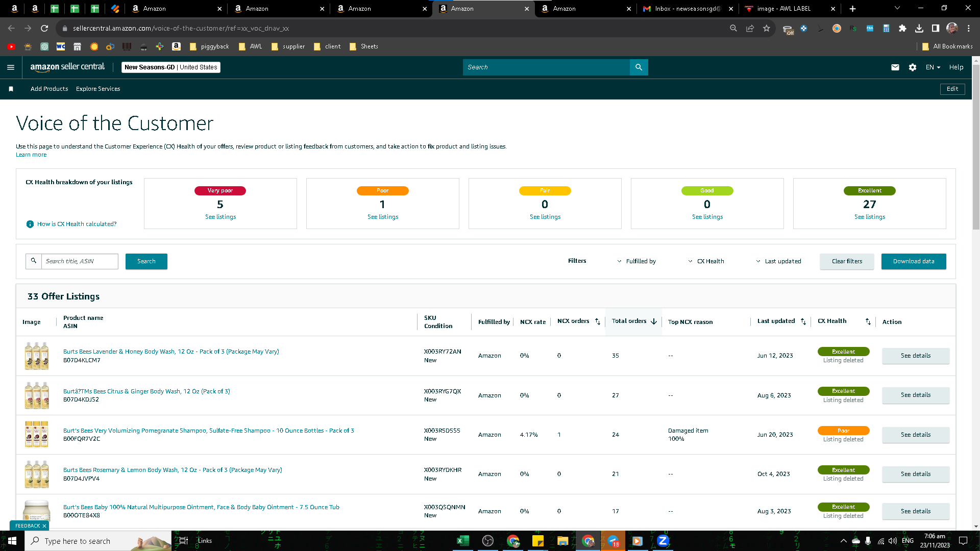The image size is (980, 551).
Task: Open Excel from the taskbar
Action: pos(462,541)
